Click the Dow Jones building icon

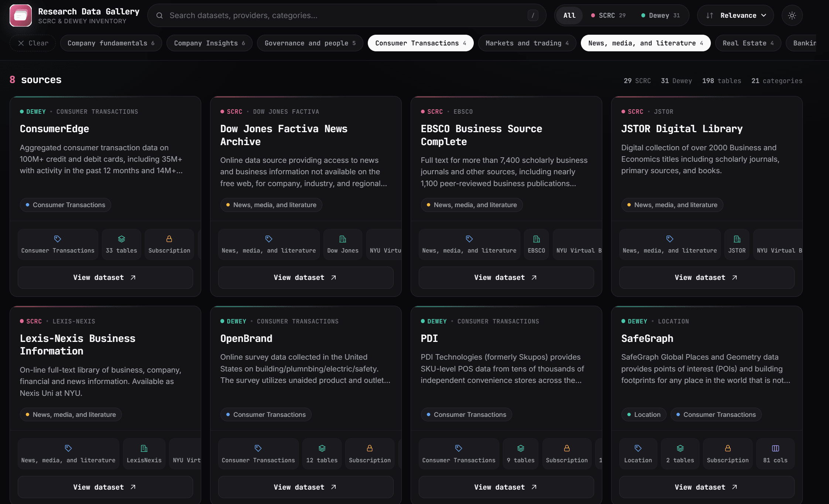[x=343, y=239]
